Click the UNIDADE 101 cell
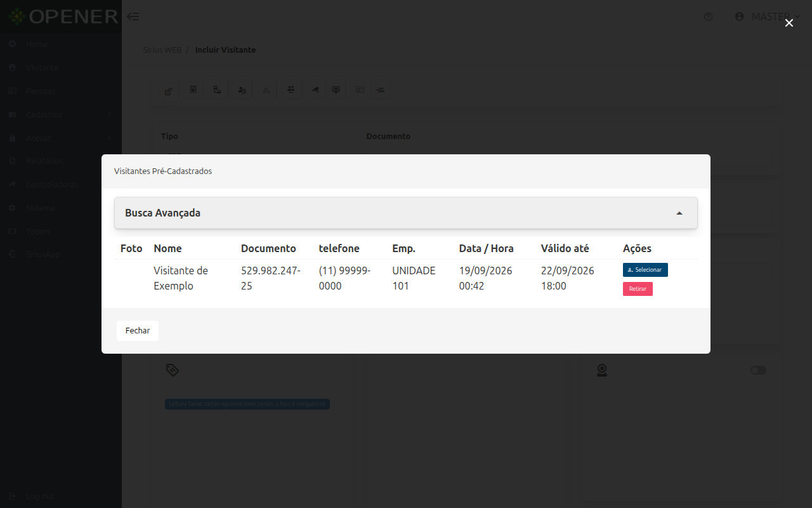This screenshot has height=508, width=812. [414, 278]
